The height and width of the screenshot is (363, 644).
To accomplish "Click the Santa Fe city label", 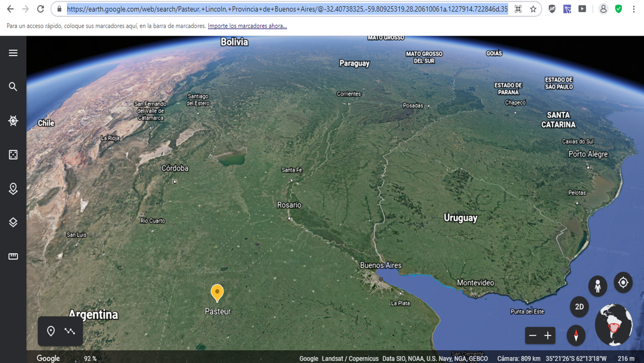I will click(292, 170).
